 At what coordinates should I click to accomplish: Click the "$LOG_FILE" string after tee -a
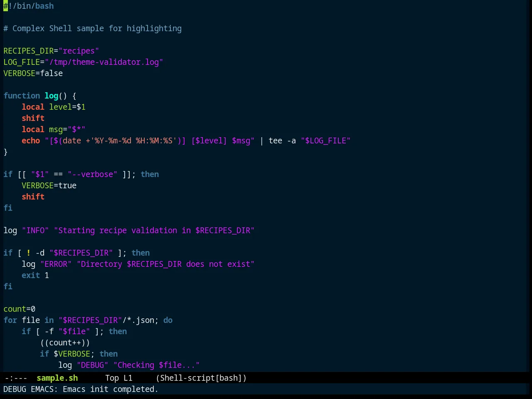pyautogui.click(x=326, y=140)
